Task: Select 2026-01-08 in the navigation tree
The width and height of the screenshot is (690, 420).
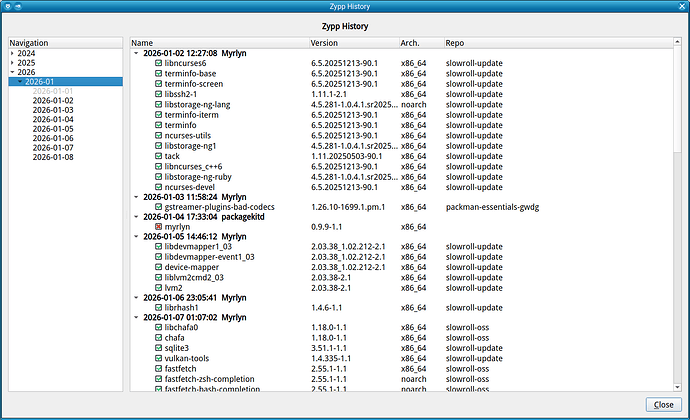Action: point(52,157)
